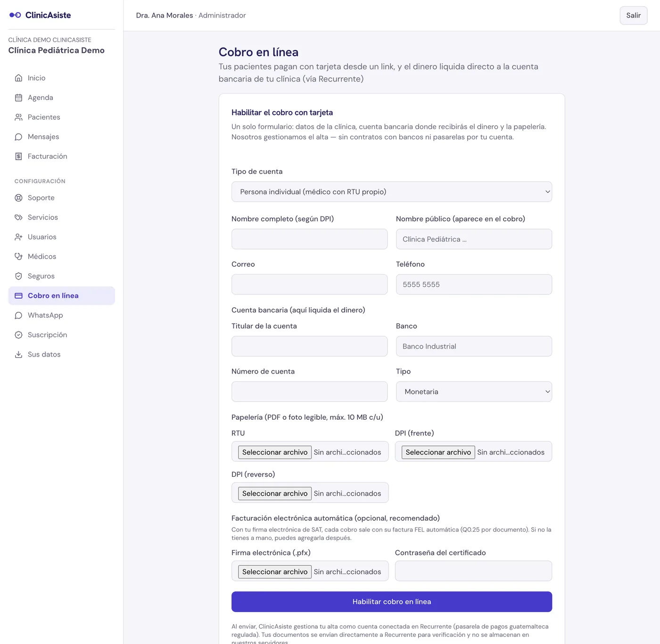
Task: Click the Banco input field
Action: tap(474, 346)
